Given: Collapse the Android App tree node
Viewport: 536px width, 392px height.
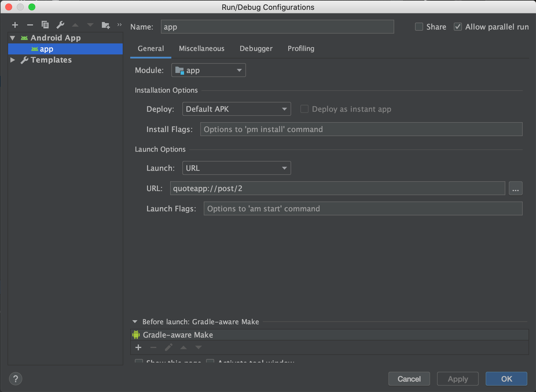Looking at the screenshot, I should 12,38.
